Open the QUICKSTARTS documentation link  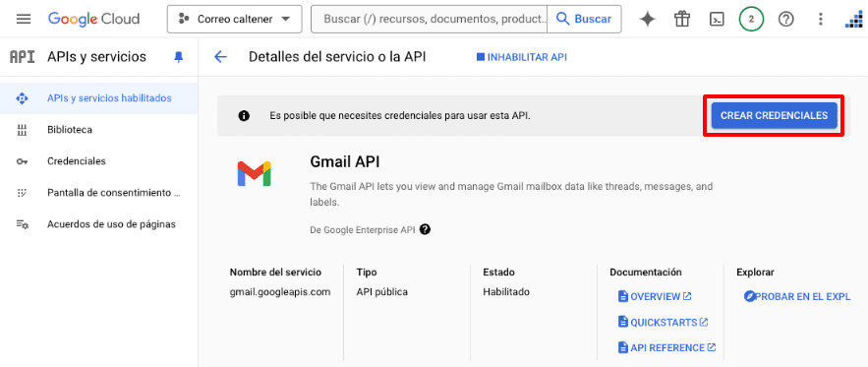point(664,322)
